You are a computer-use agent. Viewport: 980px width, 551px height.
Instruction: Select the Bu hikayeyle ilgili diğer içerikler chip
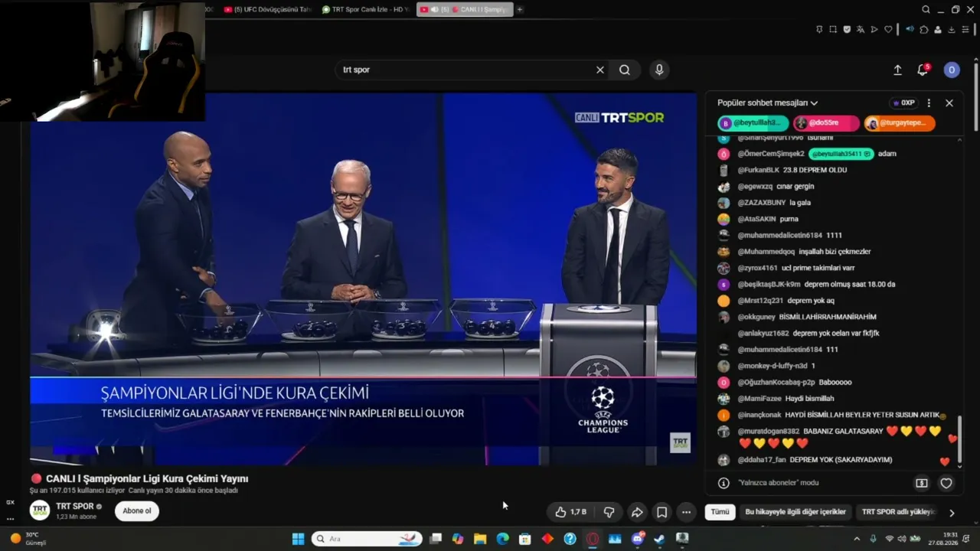pyautogui.click(x=795, y=512)
